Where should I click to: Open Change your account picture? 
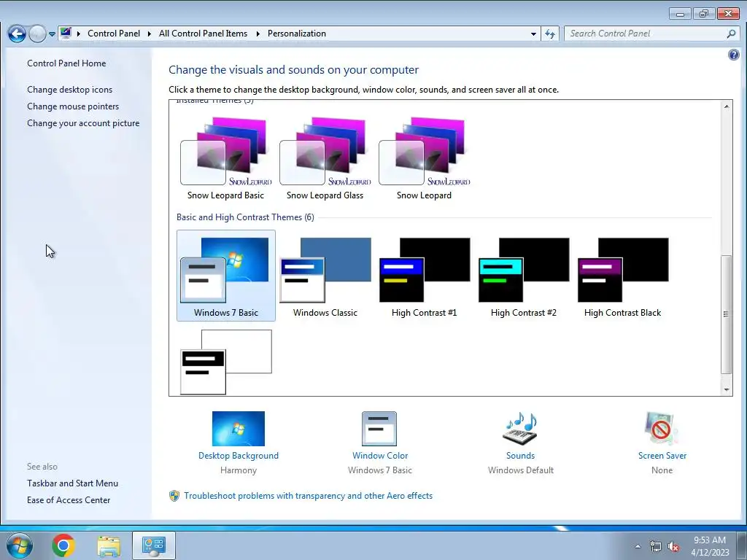(83, 122)
